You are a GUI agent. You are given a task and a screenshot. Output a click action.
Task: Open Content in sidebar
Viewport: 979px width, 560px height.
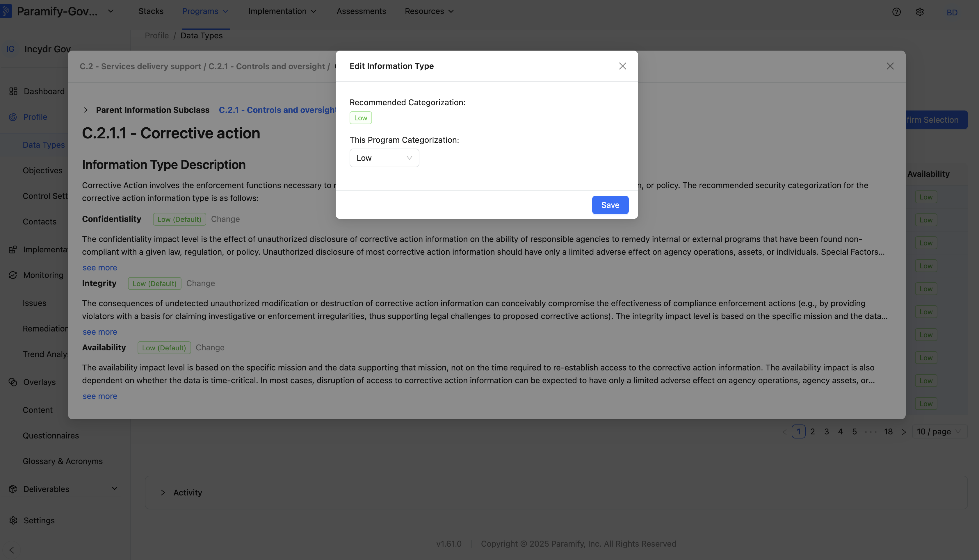(38, 410)
